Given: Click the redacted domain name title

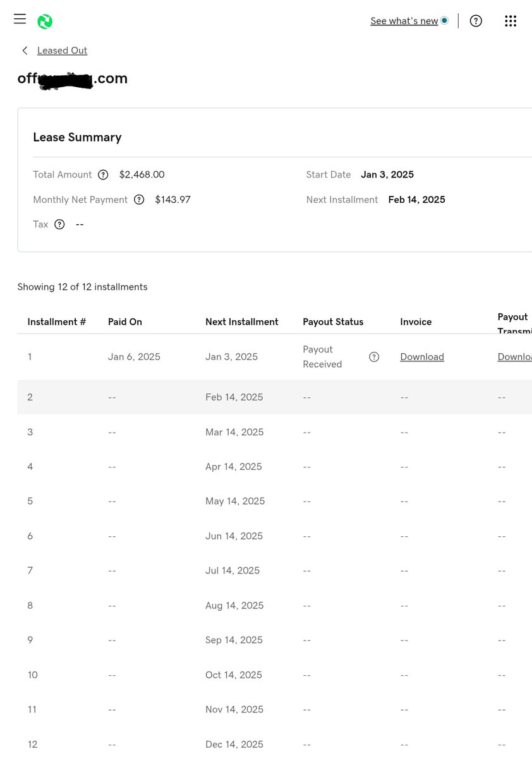Looking at the screenshot, I should pos(73,79).
